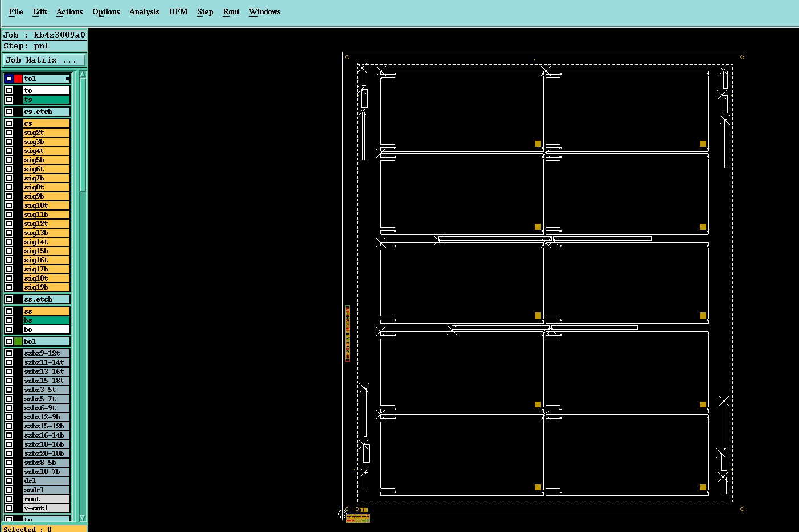Click the layer list vertical scrollbar thumb
799x532 pixels.
click(83, 135)
